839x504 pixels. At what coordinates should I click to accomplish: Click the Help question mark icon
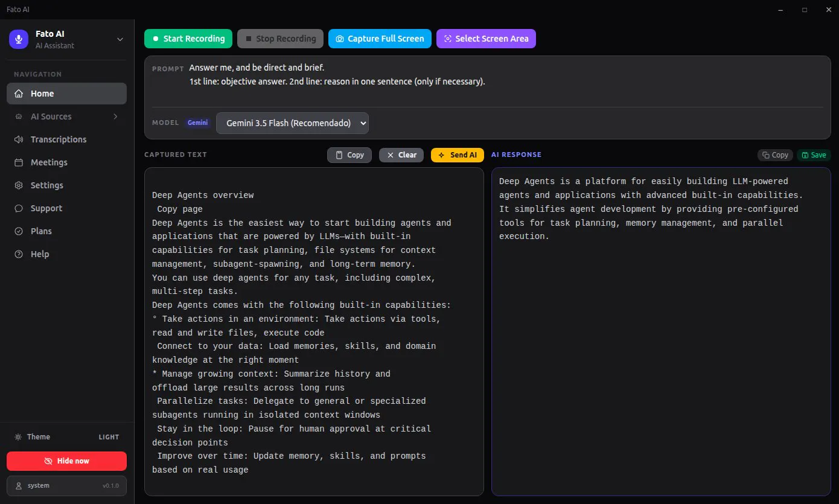[19, 254]
